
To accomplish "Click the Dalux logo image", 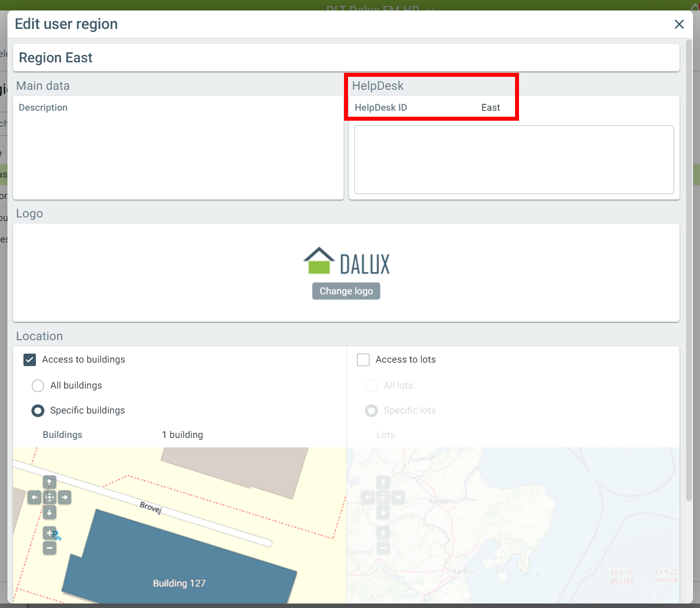I will coord(346,260).
